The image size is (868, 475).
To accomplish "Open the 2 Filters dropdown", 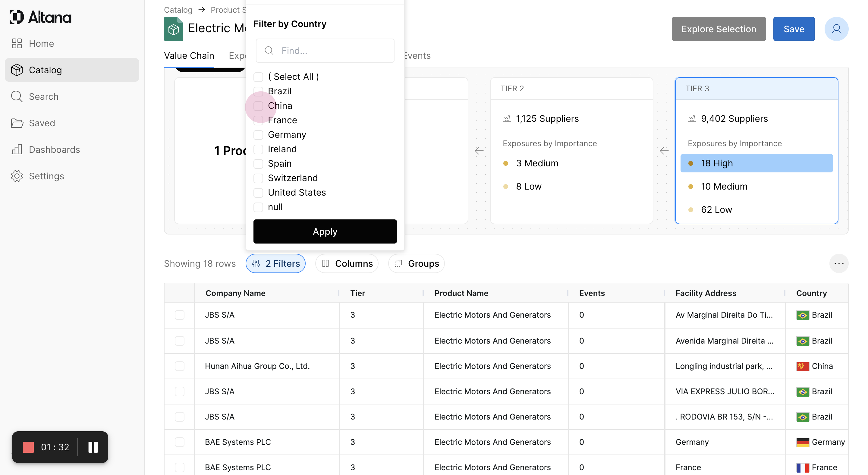I will pyautogui.click(x=276, y=263).
